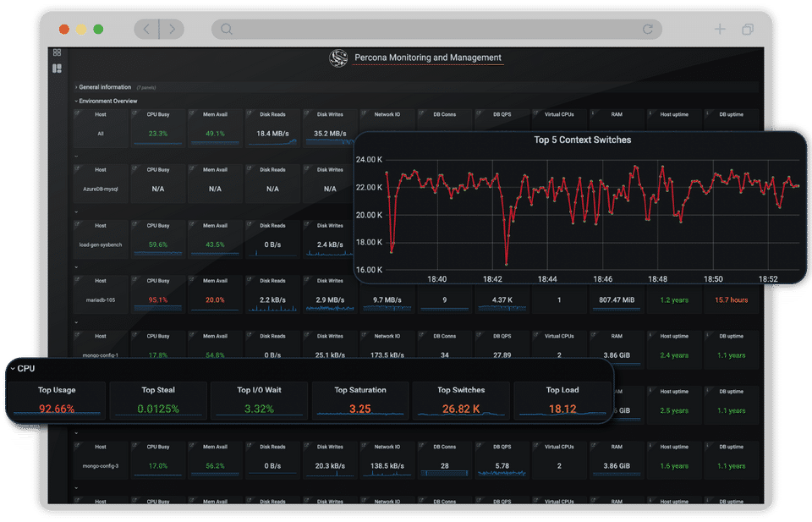This screenshot has width=812, height=522.
Task: Click the address bar search icon
Action: pyautogui.click(x=227, y=29)
